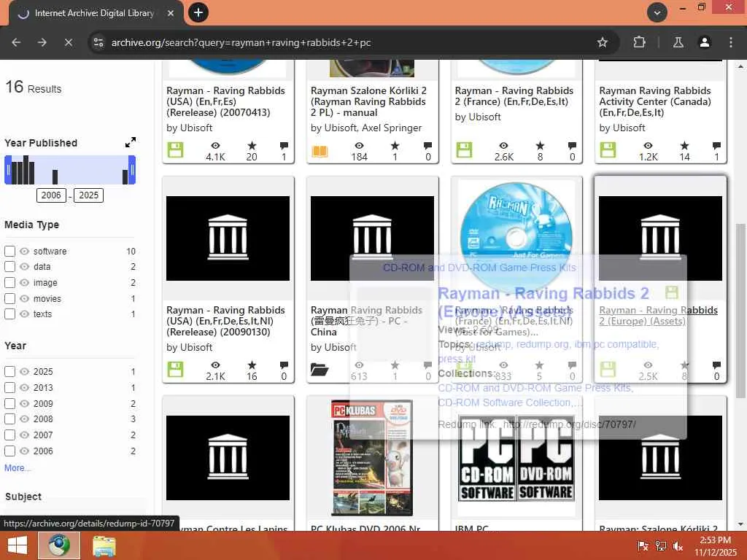The height and width of the screenshot is (560, 747).
Task: Click reviews comment icon on Europe Assets card
Action: pyautogui.click(x=716, y=365)
